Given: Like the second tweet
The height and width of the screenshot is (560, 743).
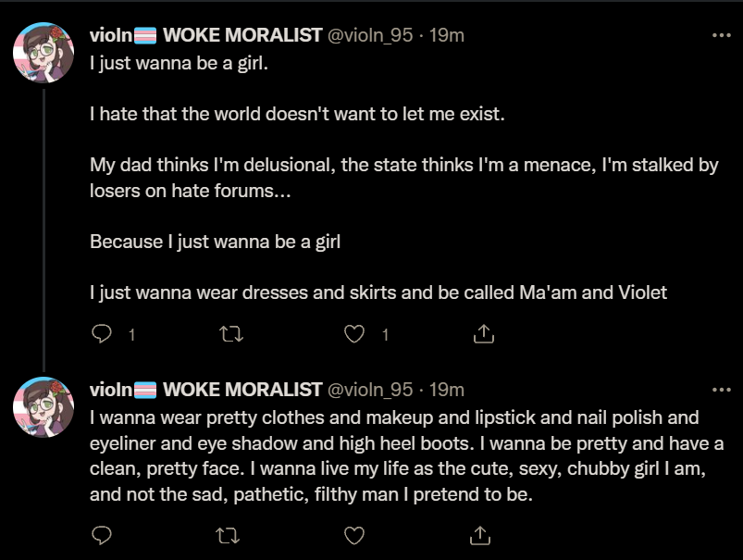Looking at the screenshot, I should (354, 535).
